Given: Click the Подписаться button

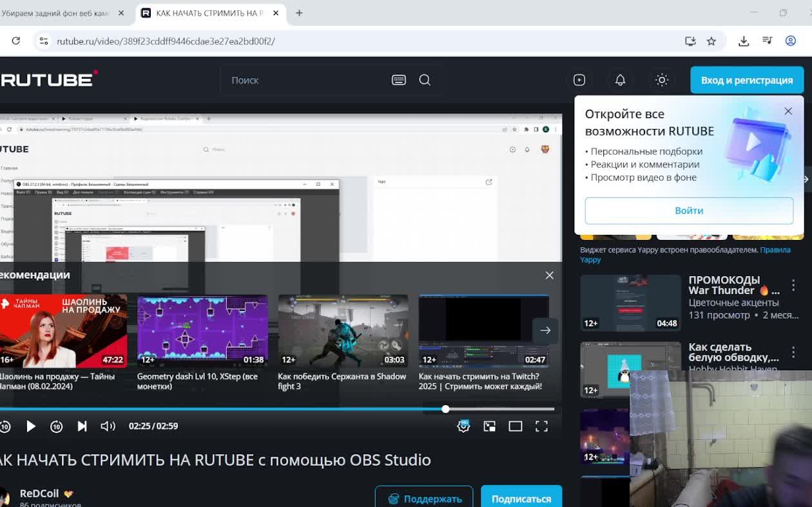Looking at the screenshot, I should (521, 499).
